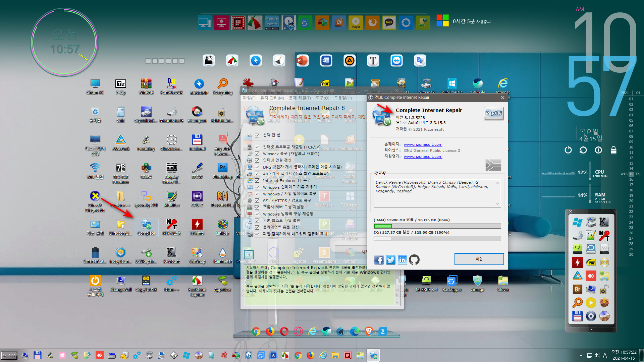Open the Dism++ desktop icon
The width and height of the screenshot is (644, 362).
[172, 284]
